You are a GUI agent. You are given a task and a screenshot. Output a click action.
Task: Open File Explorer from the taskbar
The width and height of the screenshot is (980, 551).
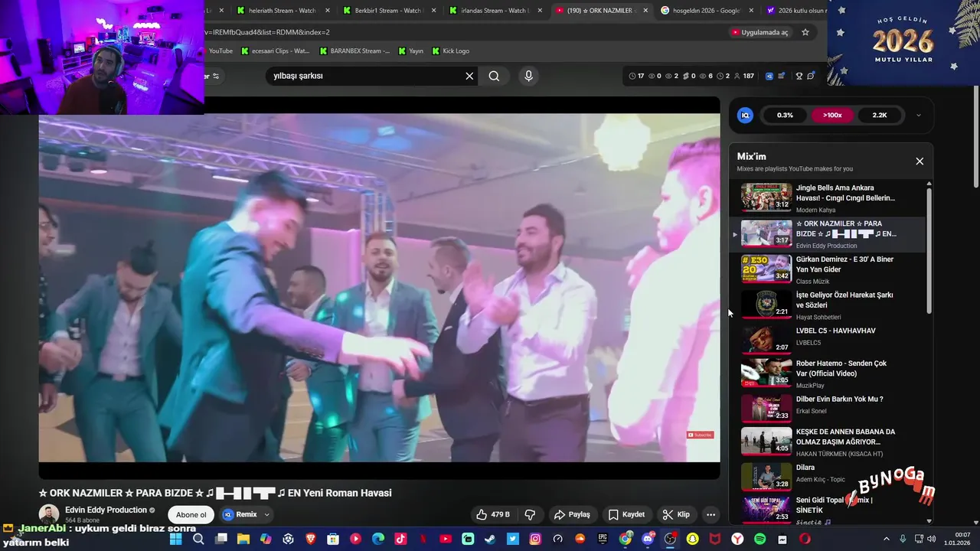243,539
